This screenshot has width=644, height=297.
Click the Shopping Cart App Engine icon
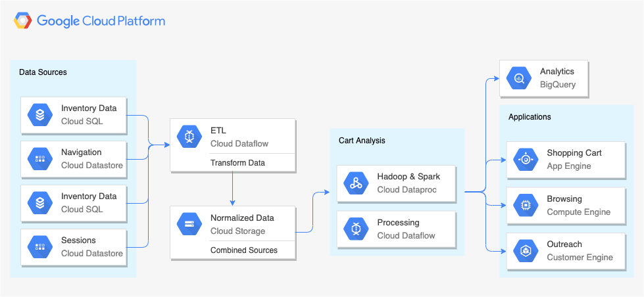pos(526,160)
